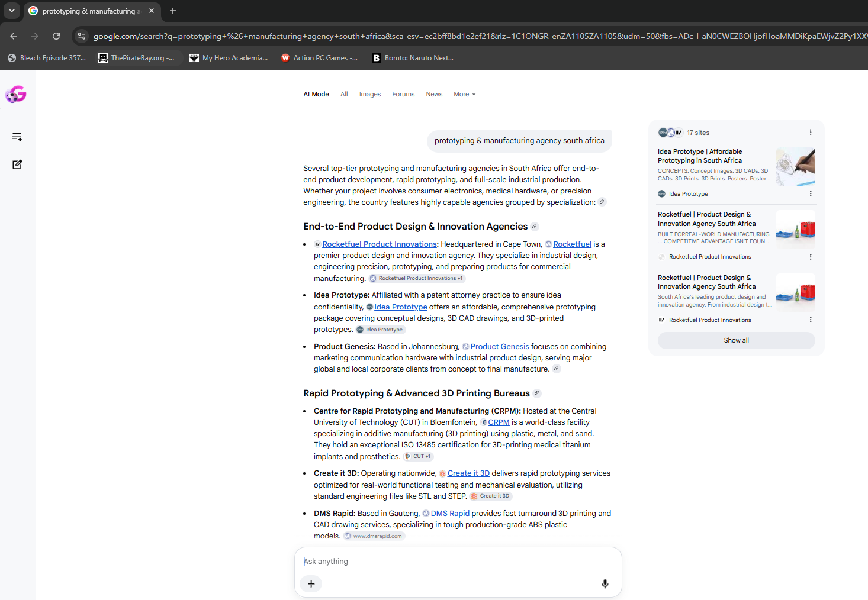Open the underlined CRPM link
Image resolution: width=868 pixels, height=600 pixels.
499,422
